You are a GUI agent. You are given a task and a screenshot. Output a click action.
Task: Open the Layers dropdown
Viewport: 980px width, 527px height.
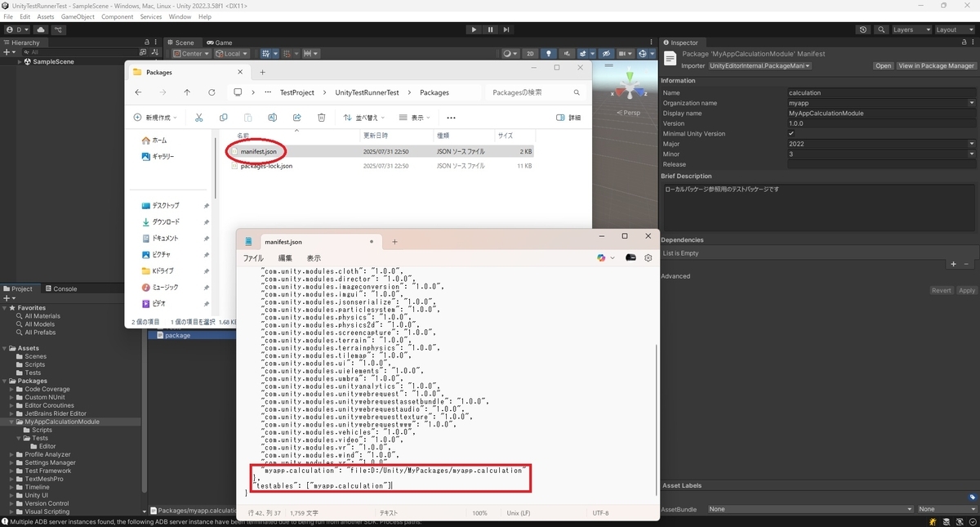[x=911, y=29]
